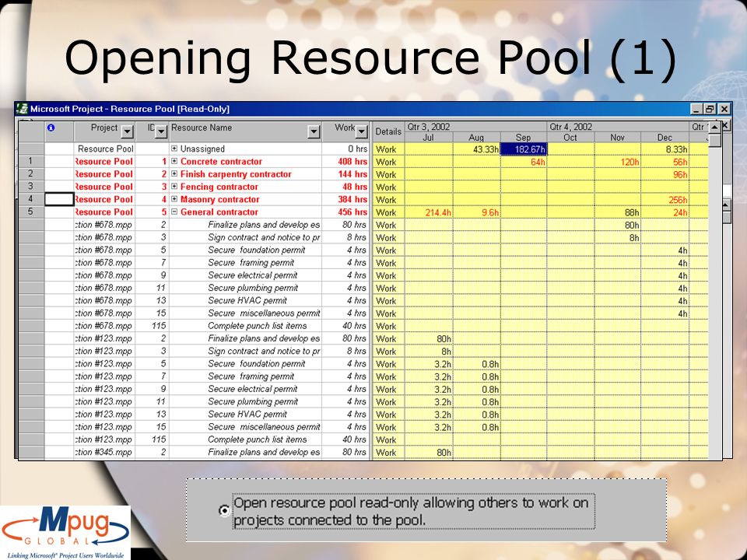Viewport: 747px width, 560px height.
Task: Select row header number 1
Action: 31,162
